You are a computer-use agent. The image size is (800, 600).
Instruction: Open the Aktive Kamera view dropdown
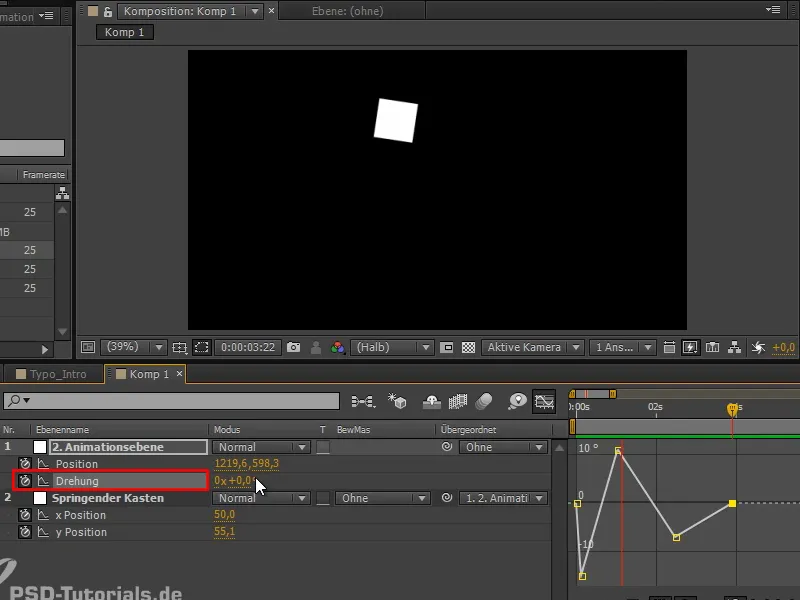(x=534, y=348)
